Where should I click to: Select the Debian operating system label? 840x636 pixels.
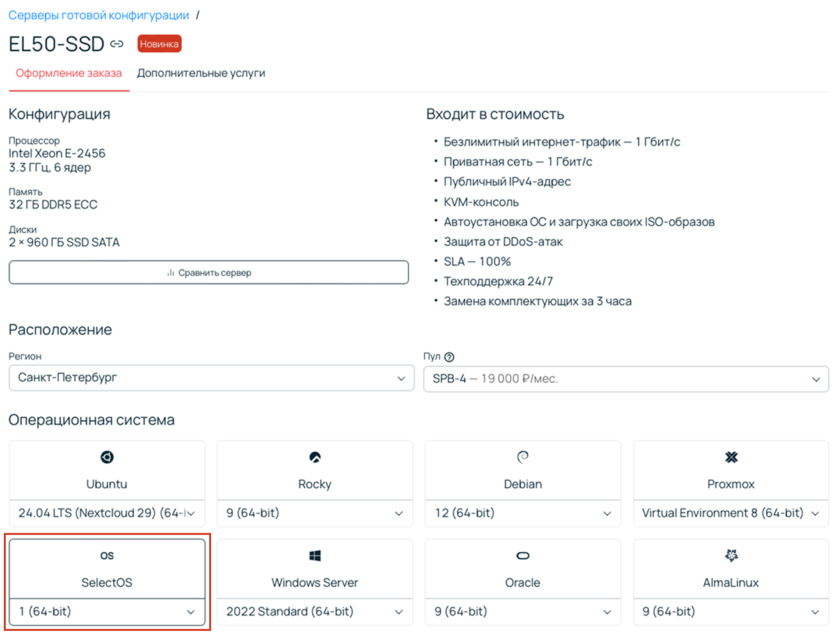tap(523, 484)
